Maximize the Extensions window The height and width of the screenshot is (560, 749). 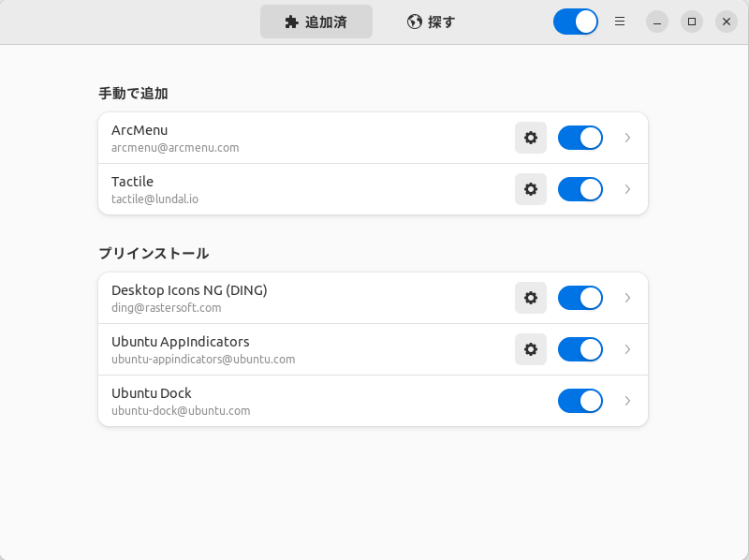(692, 22)
